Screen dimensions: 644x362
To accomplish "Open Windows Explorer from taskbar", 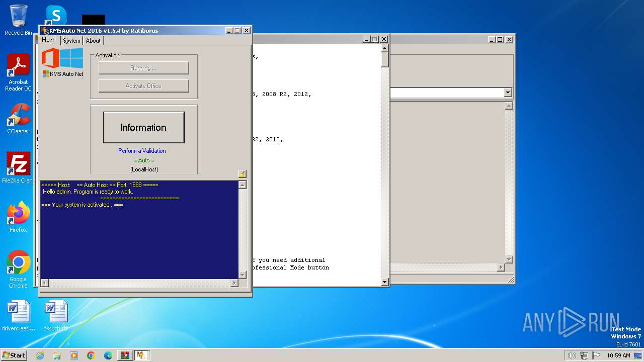I will pos(57,355).
